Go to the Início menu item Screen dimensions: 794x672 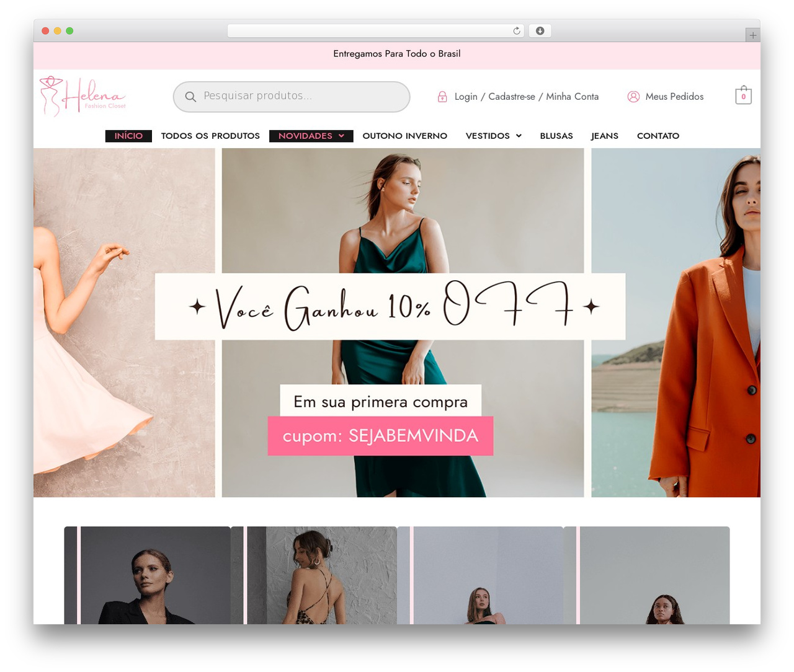128,136
